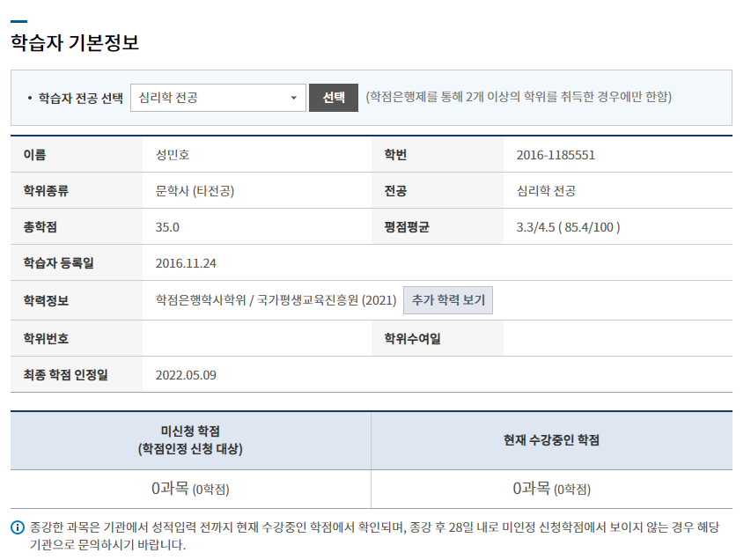Click the 학위종류 label
The width and height of the screenshot is (751, 560).
(46, 191)
